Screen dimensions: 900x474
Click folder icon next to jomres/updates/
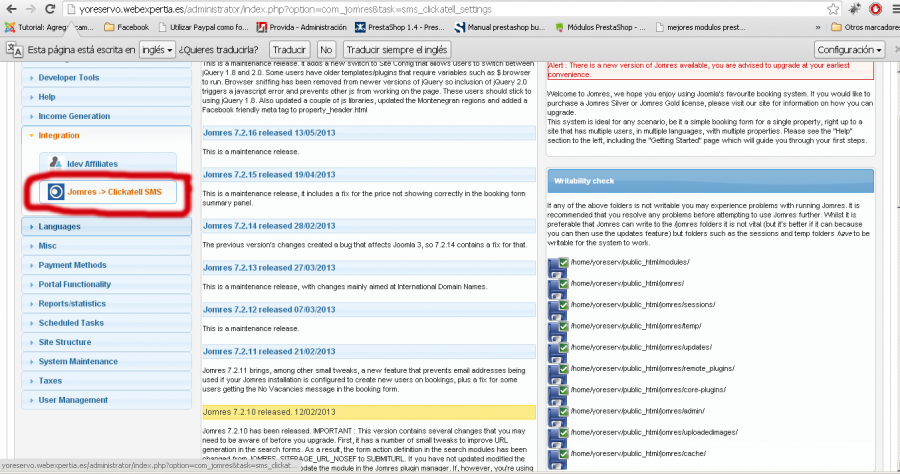point(557,351)
